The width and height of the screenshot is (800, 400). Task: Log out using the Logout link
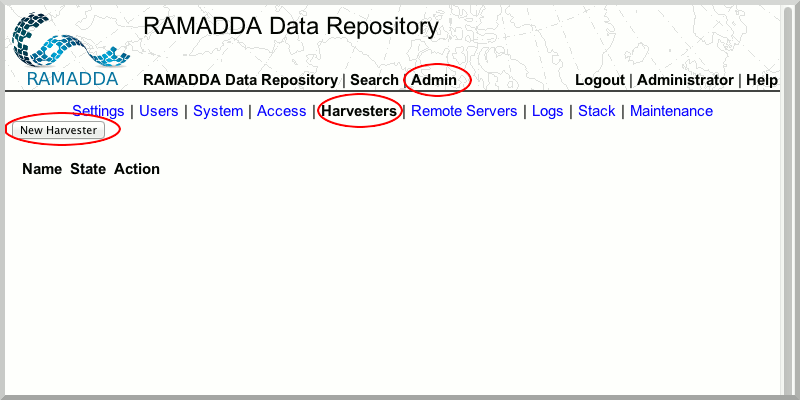599,80
